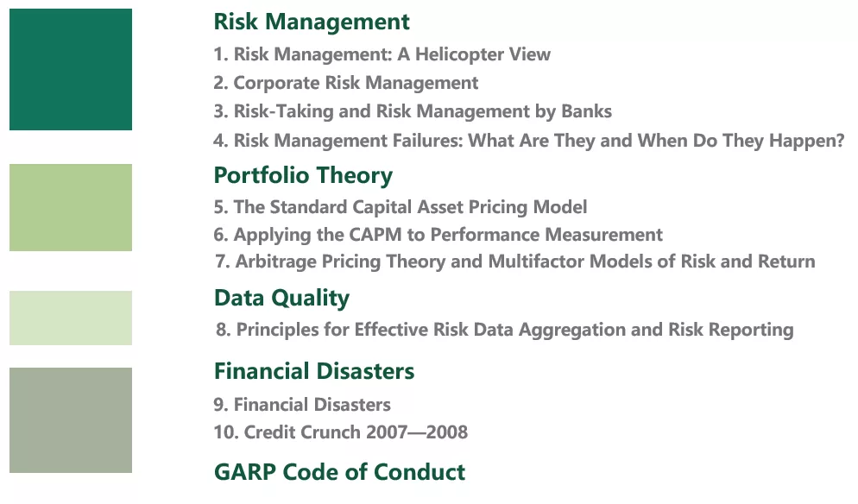This screenshot has width=858, height=504.
Task: Open the Risk Management heading
Action: click(312, 22)
